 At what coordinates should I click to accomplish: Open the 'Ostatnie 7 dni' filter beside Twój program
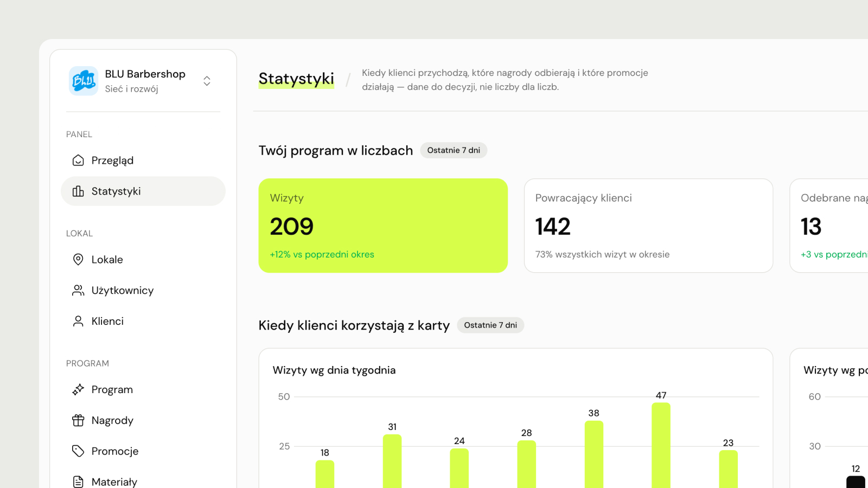[x=454, y=150]
